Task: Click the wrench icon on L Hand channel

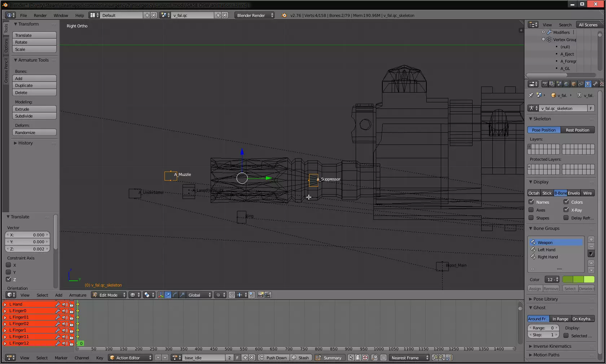Action: [x=57, y=305]
